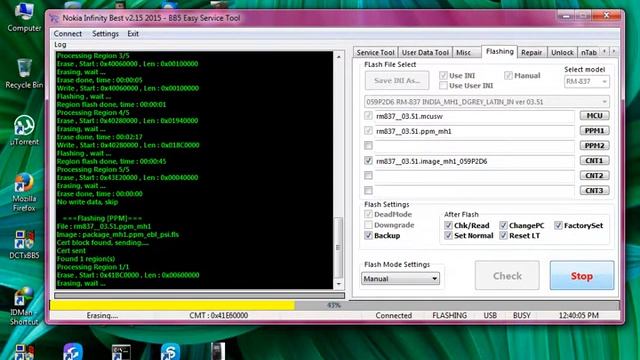Open the Flash Mode Settings Manual dropdown
The image size is (640, 360).
(400, 279)
